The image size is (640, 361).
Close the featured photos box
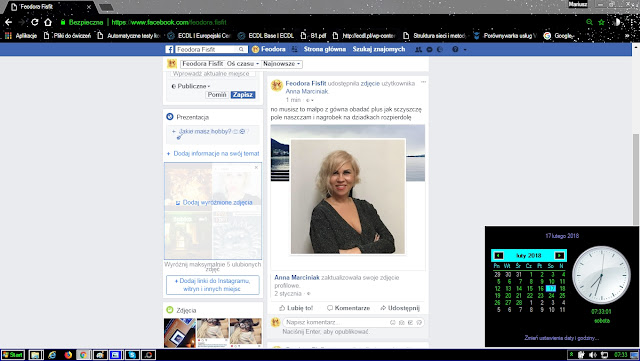click(256, 167)
